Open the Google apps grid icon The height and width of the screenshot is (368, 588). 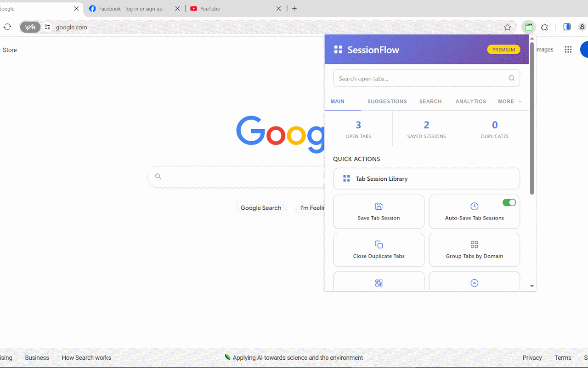(x=568, y=50)
